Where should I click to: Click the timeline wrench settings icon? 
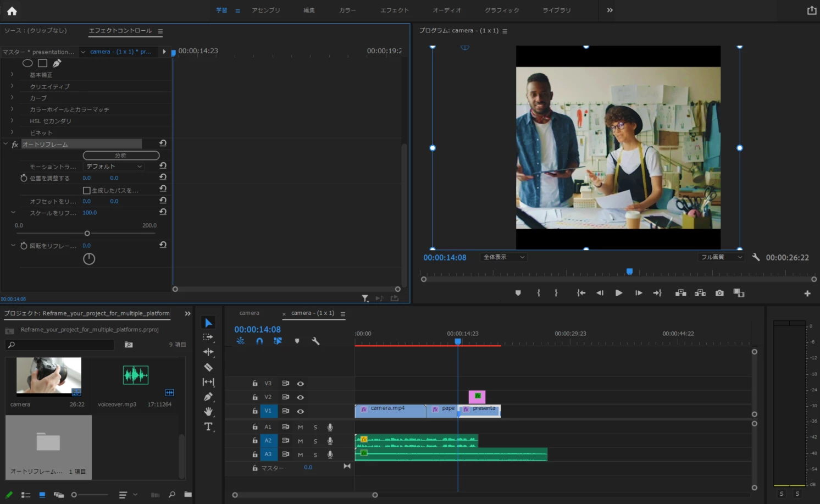315,341
